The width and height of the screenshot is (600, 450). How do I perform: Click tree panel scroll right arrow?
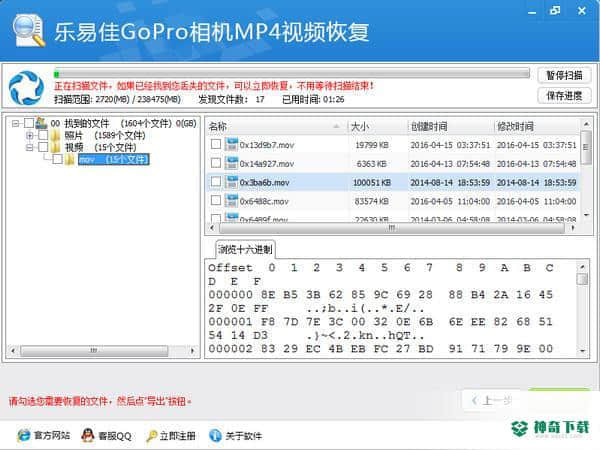pyautogui.click(x=192, y=350)
